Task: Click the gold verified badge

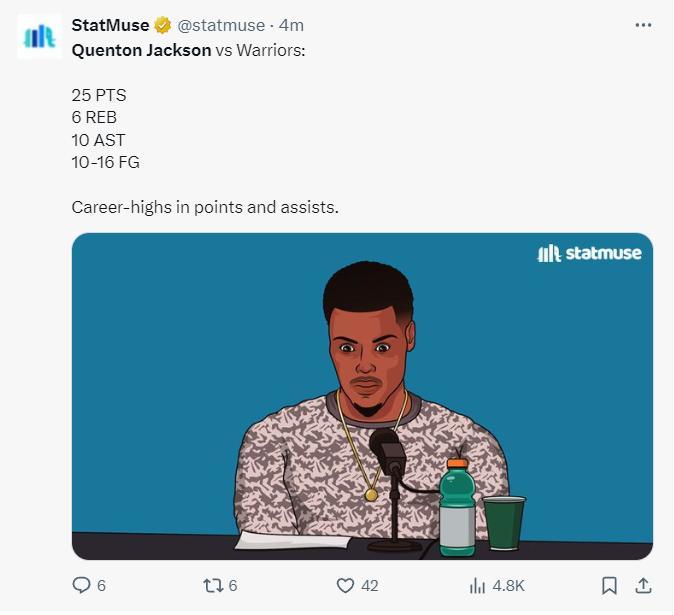Action: click(163, 25)
